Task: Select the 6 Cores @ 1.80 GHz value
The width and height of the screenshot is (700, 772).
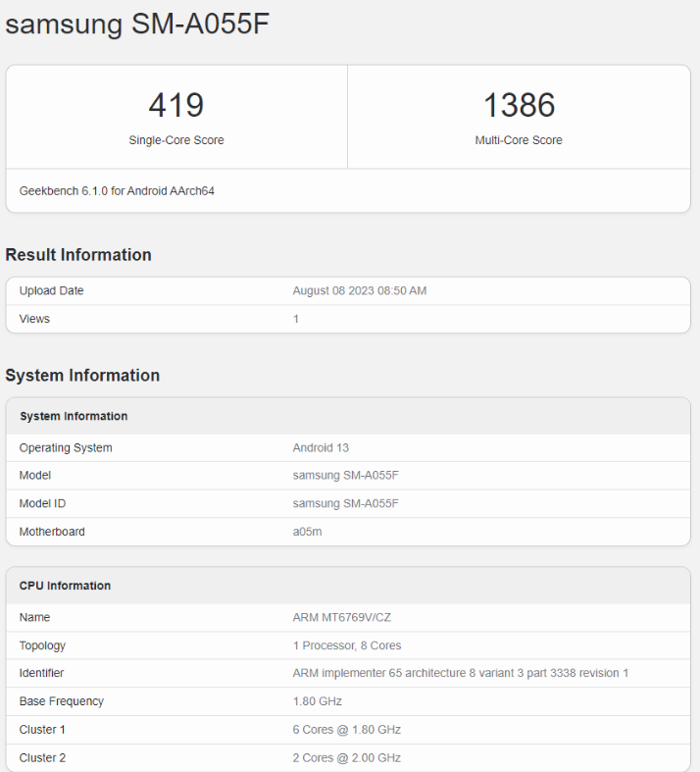Action: point(347,730)
